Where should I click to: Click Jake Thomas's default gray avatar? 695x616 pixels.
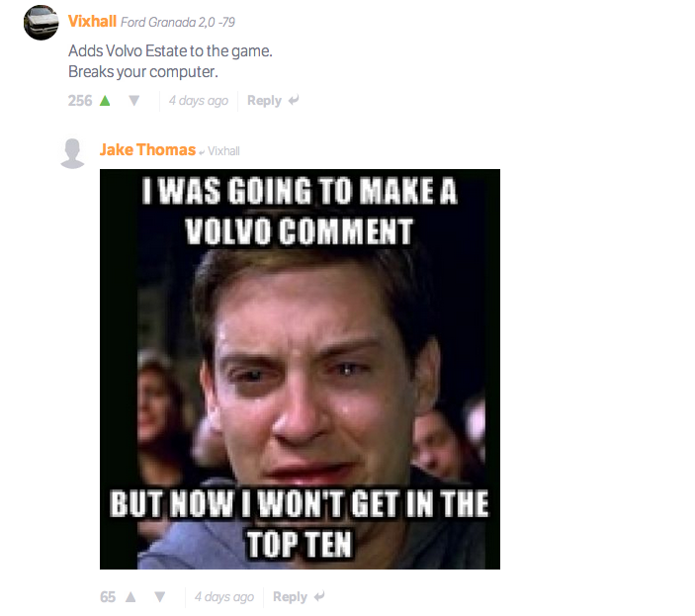point(72,153)
